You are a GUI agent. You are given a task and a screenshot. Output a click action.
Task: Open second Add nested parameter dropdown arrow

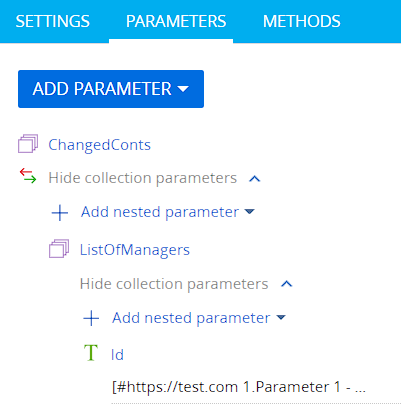pyautogui.click(x=281, y=317)
